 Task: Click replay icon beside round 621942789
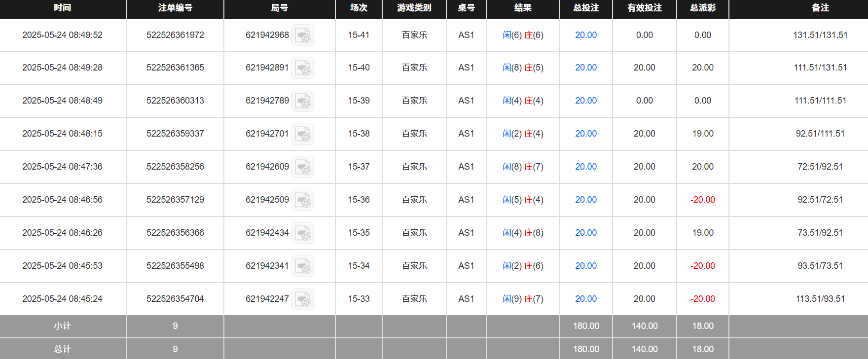tap(302, 101)
